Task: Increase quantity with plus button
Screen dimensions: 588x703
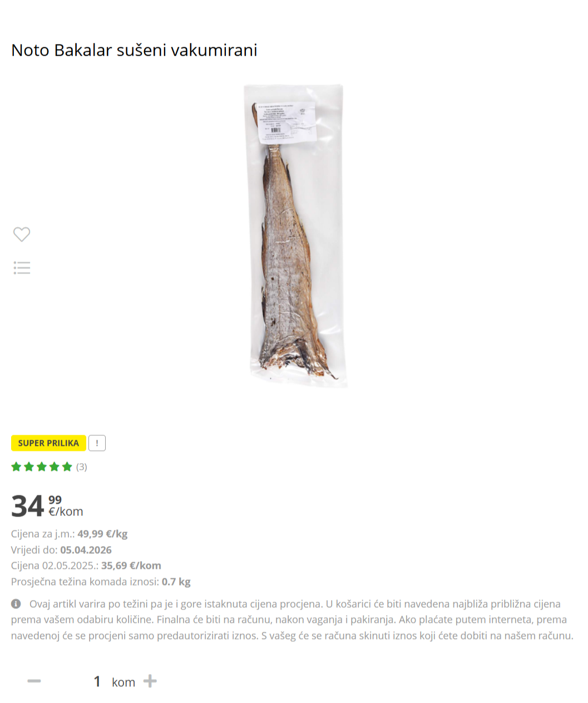Action: pos(150,681)
